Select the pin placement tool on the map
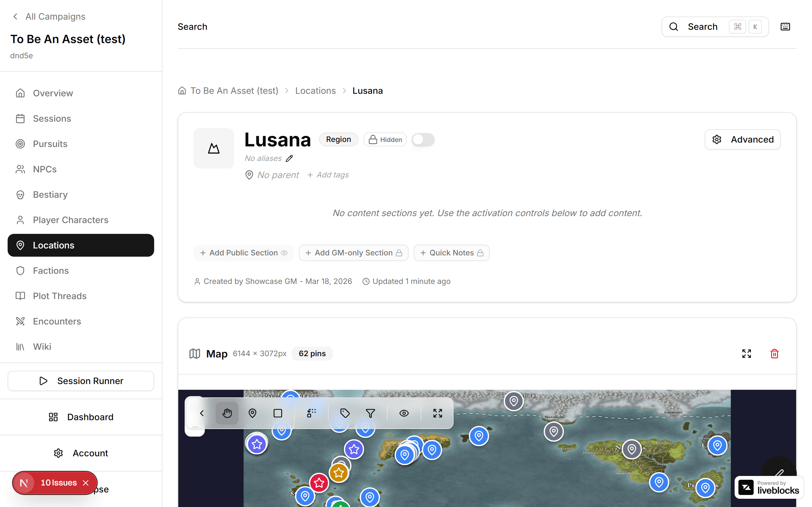812x507 pixels. click(x=252, y=413)
